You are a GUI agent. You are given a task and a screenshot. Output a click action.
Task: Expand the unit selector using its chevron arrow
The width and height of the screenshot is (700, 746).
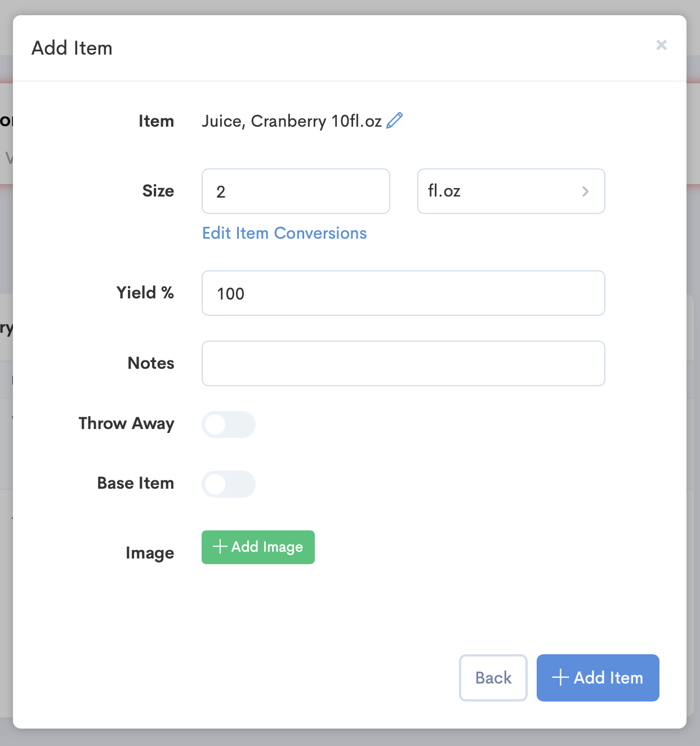[x=586, y=191]
